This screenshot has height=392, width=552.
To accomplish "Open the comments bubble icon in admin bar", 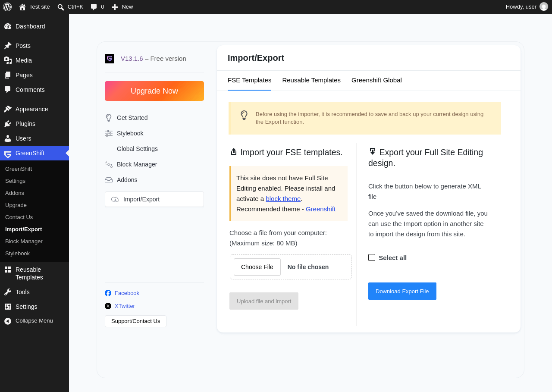I will pyautogui.click(x=94, y=7).
